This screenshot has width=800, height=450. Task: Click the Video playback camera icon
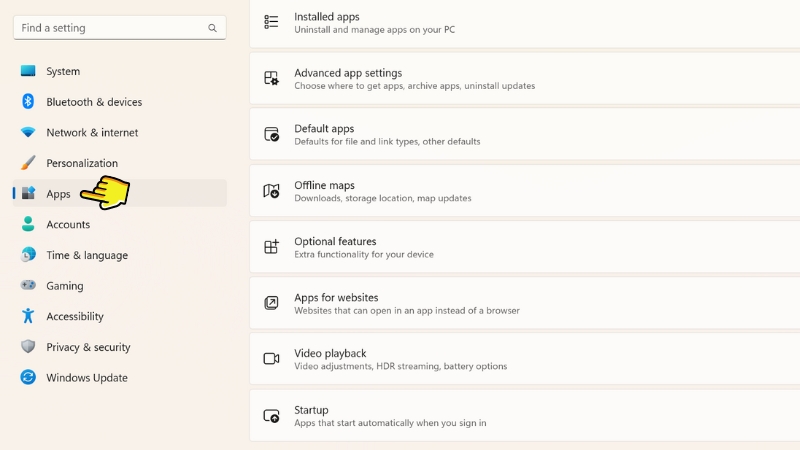pos(271,359)
